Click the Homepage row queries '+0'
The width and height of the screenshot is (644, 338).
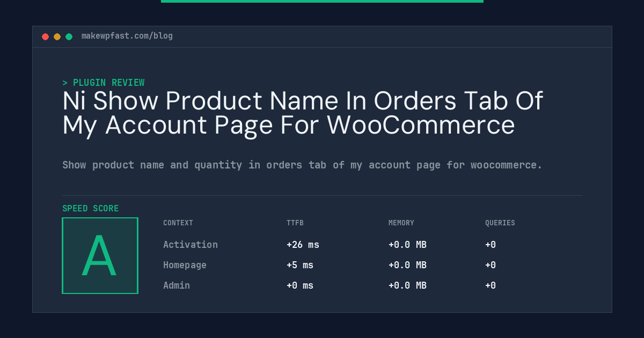point(491,265)
